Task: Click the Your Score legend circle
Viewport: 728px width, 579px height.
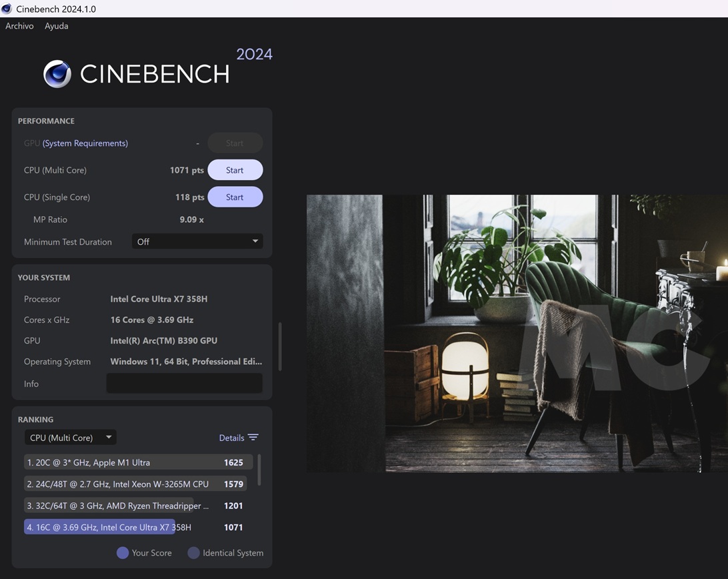Action: (x=123, y=553)
